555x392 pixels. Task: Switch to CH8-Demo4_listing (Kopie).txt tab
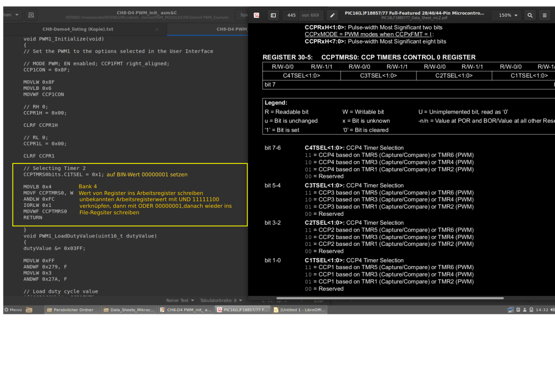point(78,29)
